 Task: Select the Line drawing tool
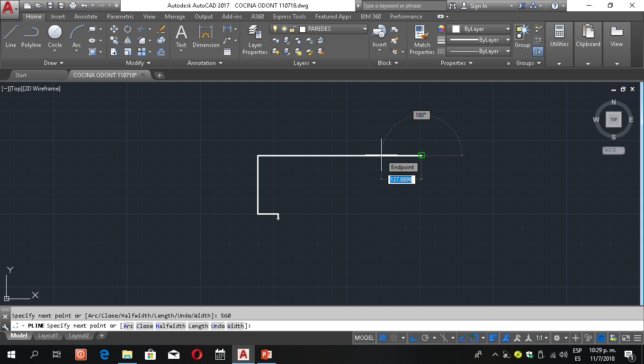pos(10,36)
